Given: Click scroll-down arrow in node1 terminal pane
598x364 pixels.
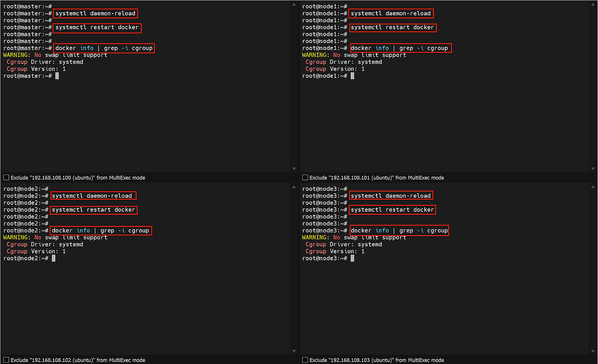Looking at the screenshot, I should (x=593, y=168).
